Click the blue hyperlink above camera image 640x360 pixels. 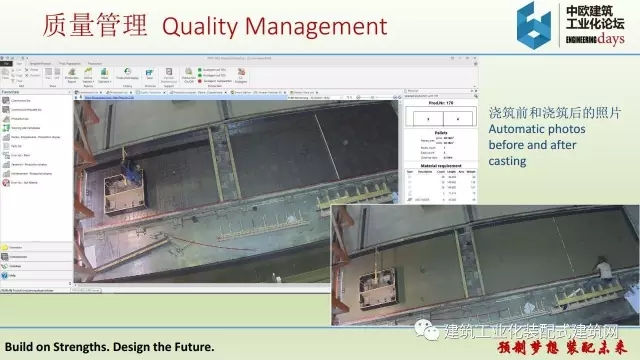click(109, 98)
